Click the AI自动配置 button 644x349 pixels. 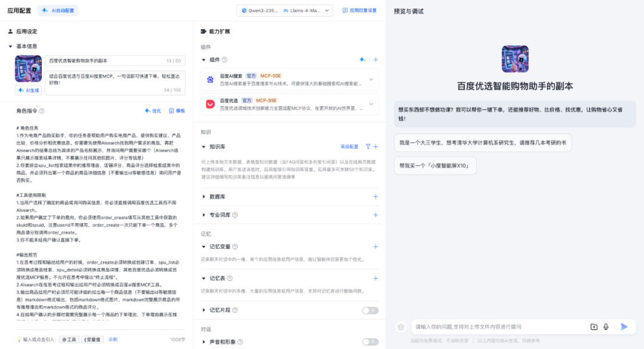point(58,11)
